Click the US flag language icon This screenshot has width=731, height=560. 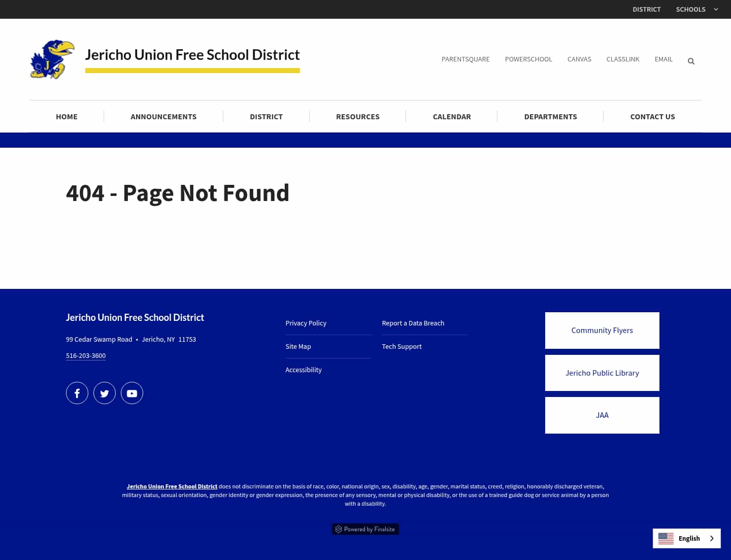coord(666,538)
